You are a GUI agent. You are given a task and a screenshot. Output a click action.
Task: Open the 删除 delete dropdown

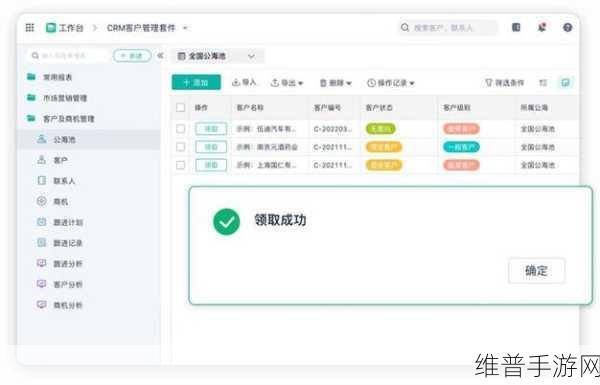pyautogui.click(x=336, y=83)
